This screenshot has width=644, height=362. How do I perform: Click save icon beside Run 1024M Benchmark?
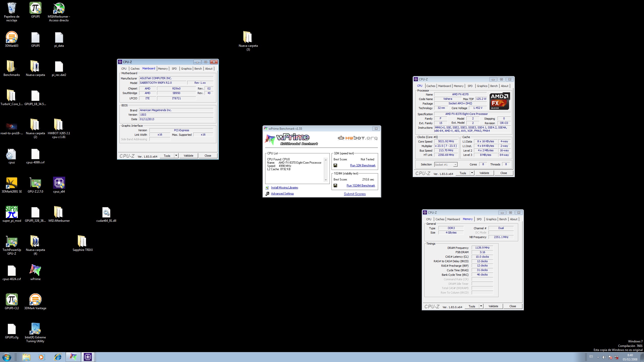335,186
